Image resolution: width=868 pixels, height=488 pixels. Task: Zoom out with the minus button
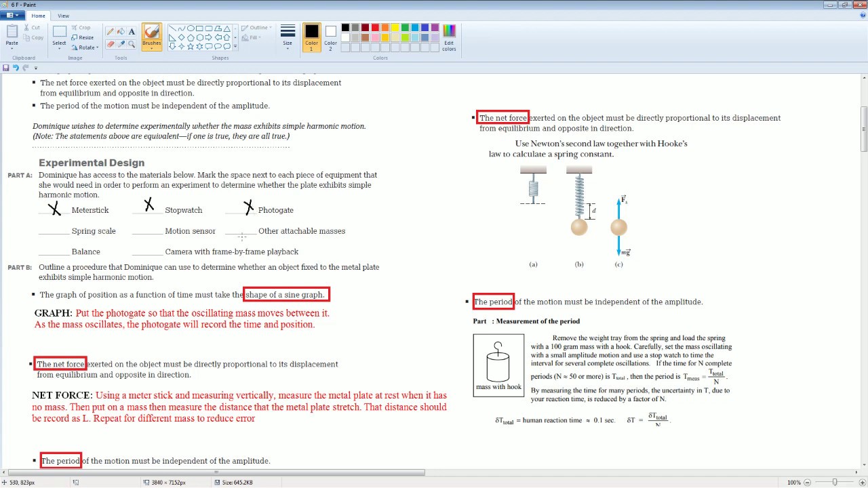click(x=808, y=482)
